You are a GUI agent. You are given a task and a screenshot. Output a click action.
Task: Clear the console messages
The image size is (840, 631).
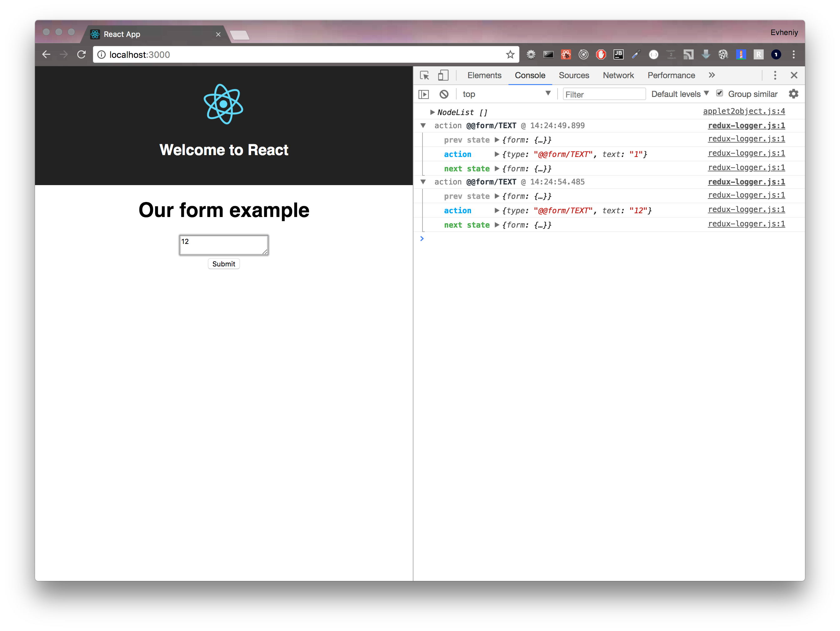[x=444, y=94]
